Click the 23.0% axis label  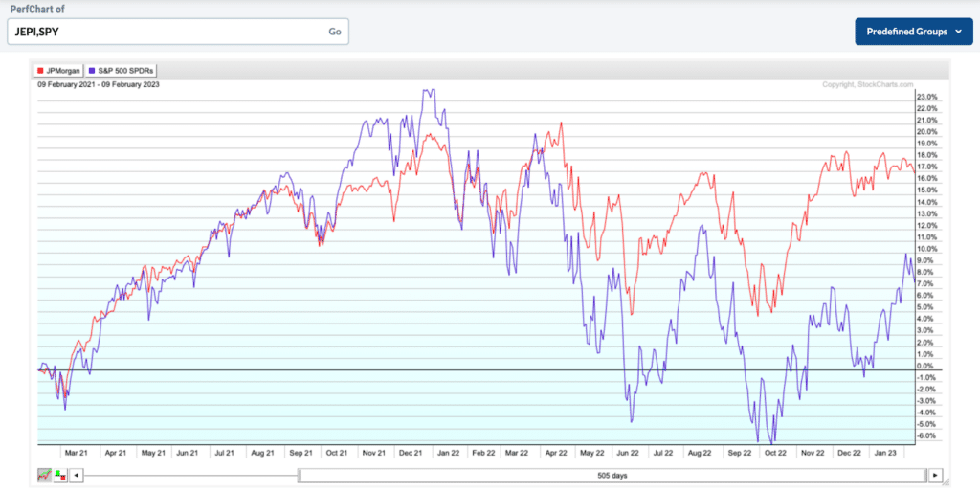click(x=926, y=97)
